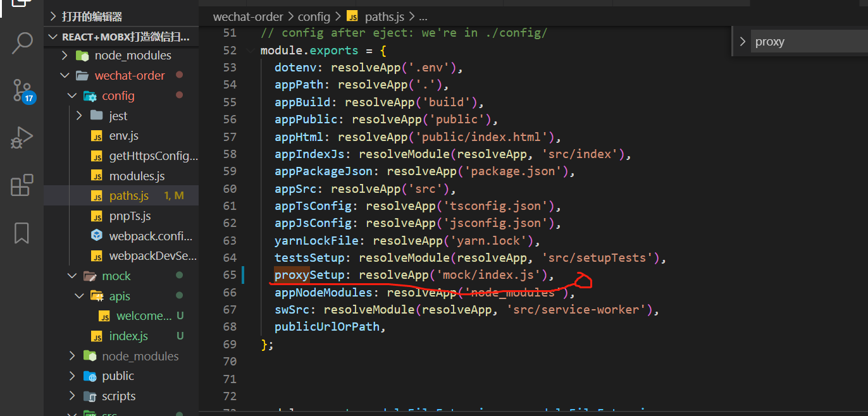Open the Extensions view
The height and width of the screenshot is (416, 868).
22,186
